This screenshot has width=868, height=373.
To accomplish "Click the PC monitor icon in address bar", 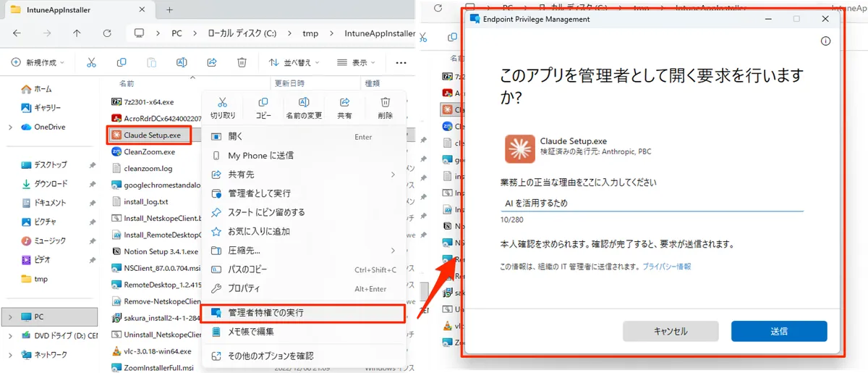I will pos(140,33).
